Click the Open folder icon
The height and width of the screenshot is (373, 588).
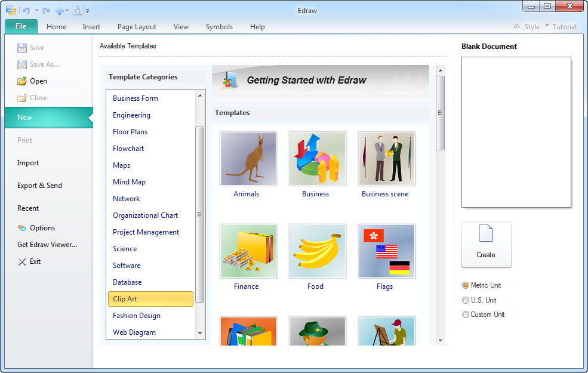pyautogui.click(x=21, y=81)
